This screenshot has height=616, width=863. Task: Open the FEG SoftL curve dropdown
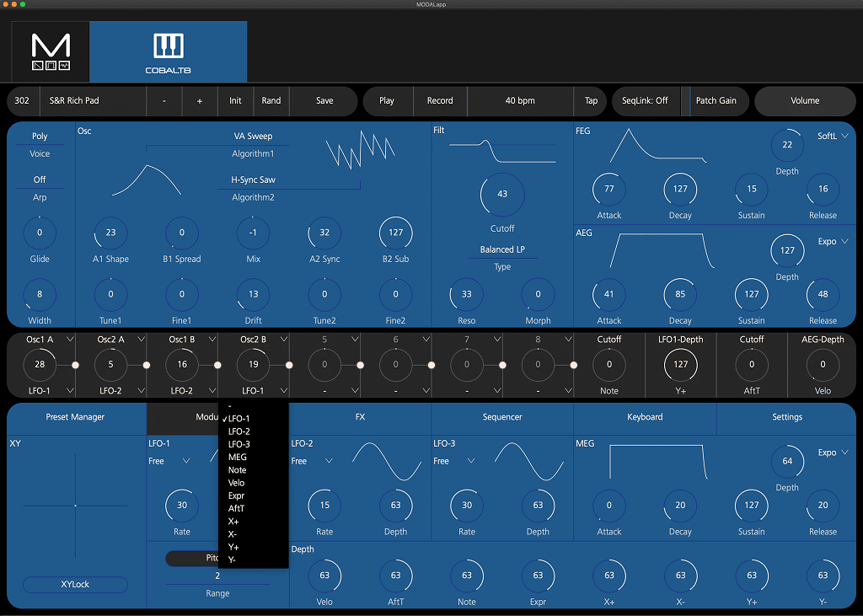[832, 136]
